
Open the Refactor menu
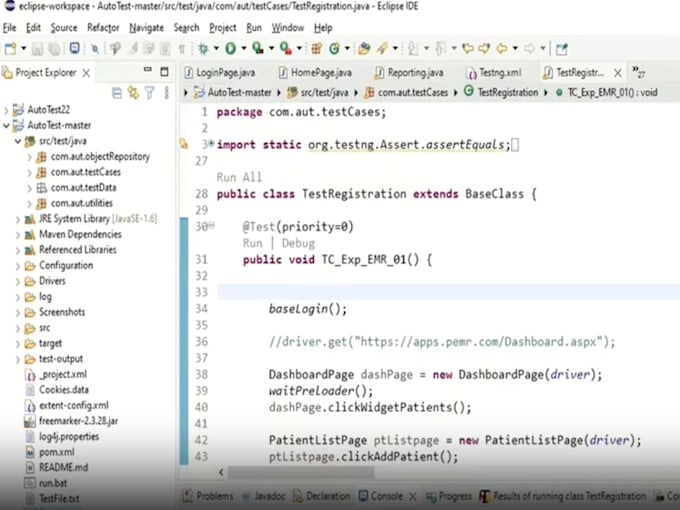tap(103, 28)
